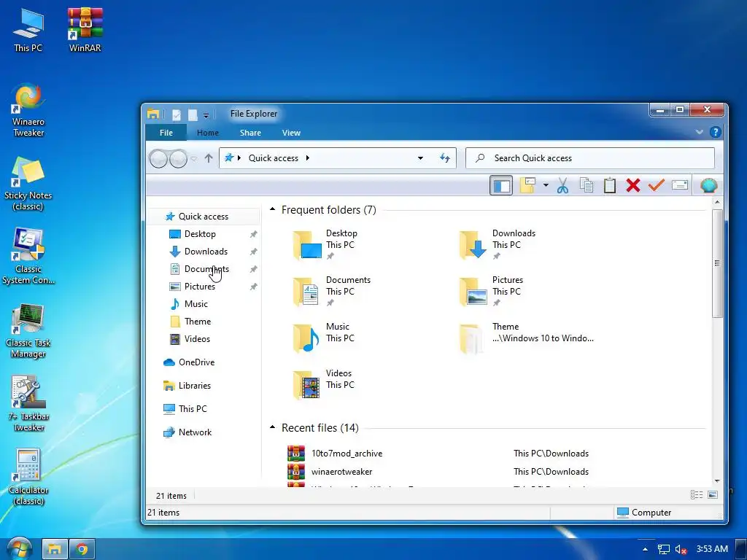This screenshot has height=560, width=747.
Task: Click the Copy icon in toolbar
Action: click(587, 185)
